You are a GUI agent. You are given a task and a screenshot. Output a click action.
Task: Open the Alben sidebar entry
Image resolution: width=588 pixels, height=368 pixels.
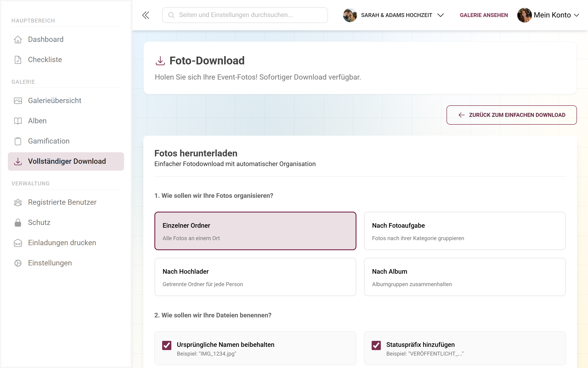coord(66,121)
